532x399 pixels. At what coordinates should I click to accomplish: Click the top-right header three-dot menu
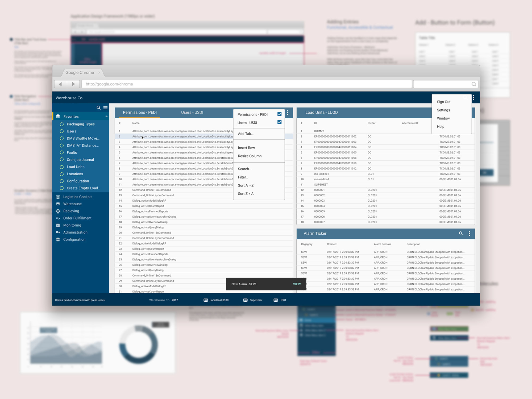[x=473, y=98]
